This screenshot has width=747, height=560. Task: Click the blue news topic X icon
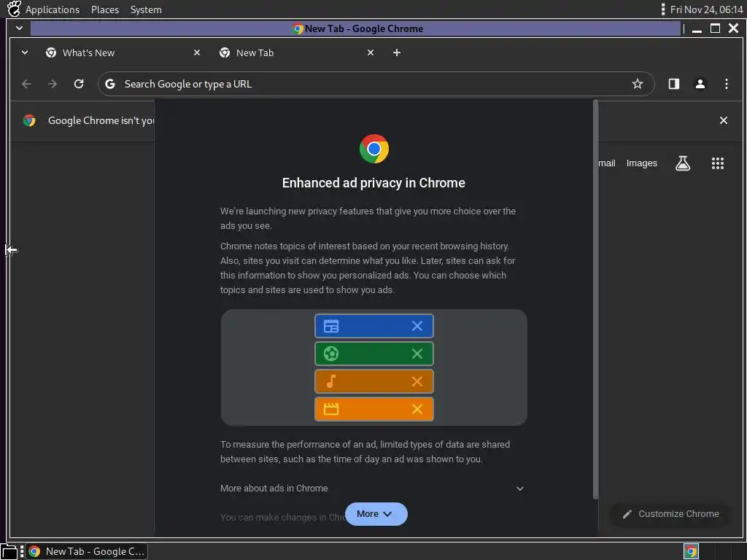(417, 326)
